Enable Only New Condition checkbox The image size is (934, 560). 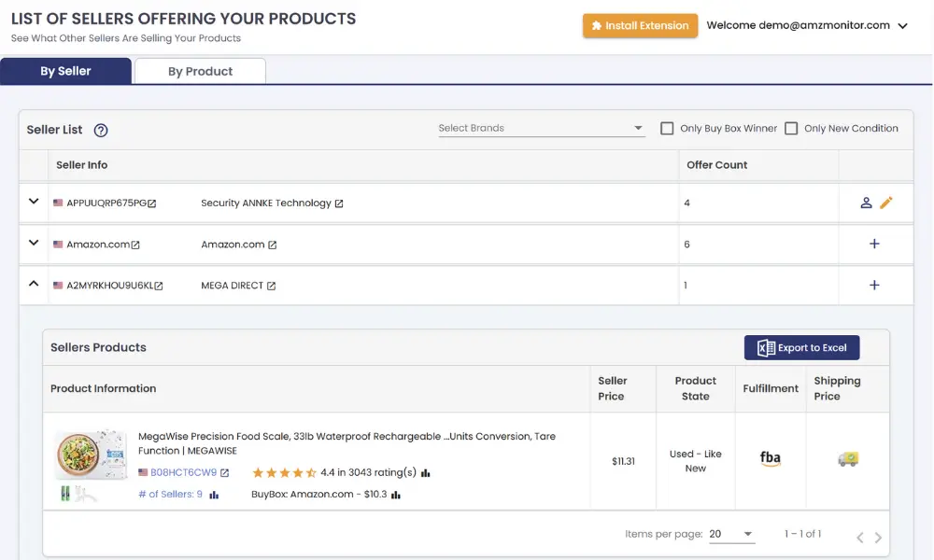[x=791, y=128]
